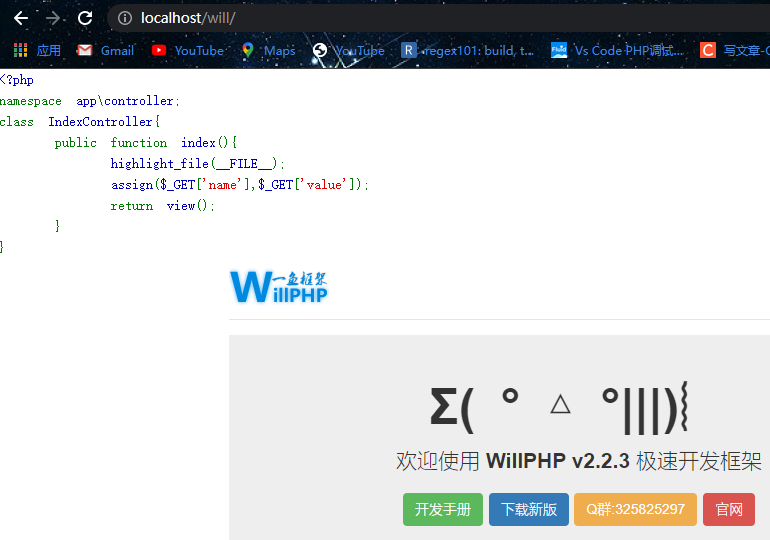Click the Fluid icon for Vs Code bookmark
This screenshot has width=770, height=540.
tap(558, 50)
